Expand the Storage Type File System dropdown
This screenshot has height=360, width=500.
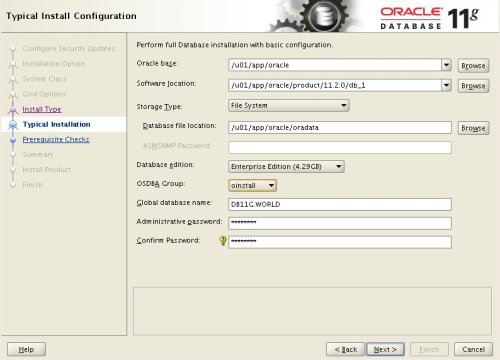[x=289, y=105]
